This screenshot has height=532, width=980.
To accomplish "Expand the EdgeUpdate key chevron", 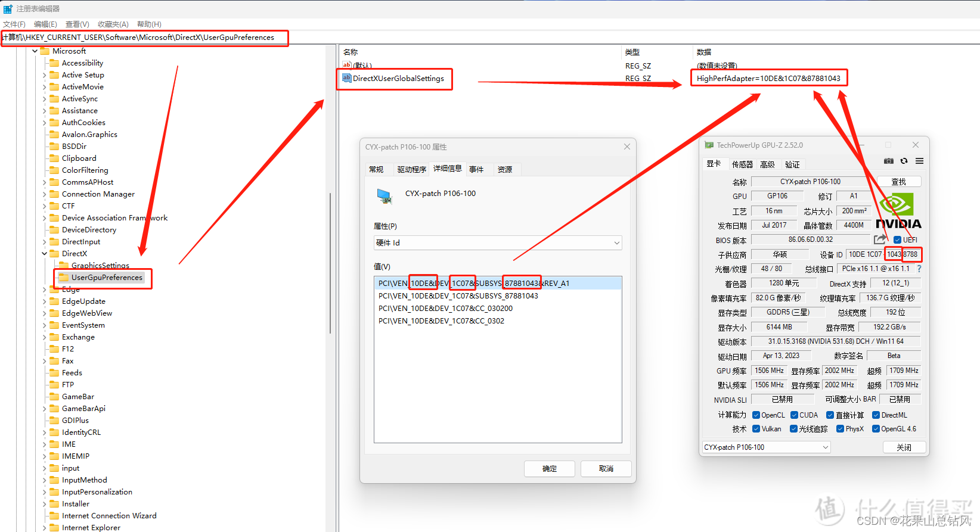I will click(44, 301).
